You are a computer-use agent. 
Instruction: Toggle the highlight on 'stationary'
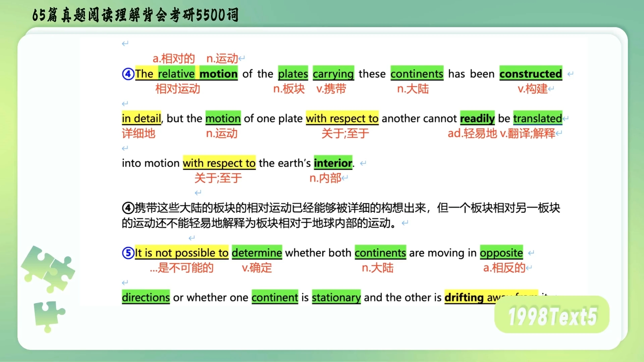(x=336, y=297)
